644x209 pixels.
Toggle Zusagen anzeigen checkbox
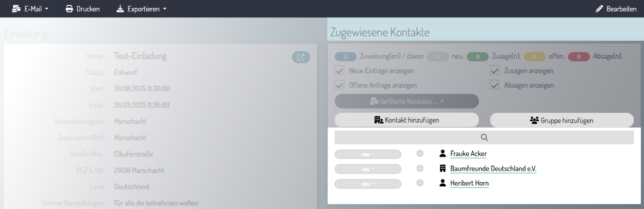click(495, 71)
